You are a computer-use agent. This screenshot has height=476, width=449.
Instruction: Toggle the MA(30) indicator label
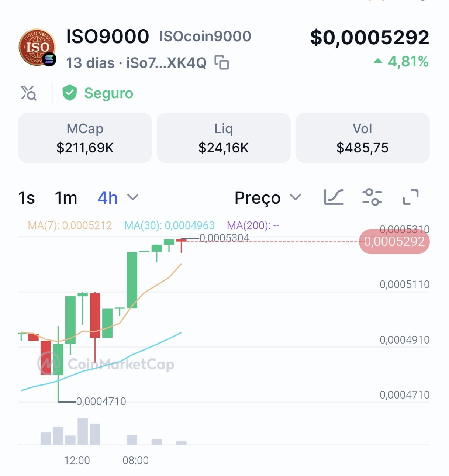[x=169, y=225]
